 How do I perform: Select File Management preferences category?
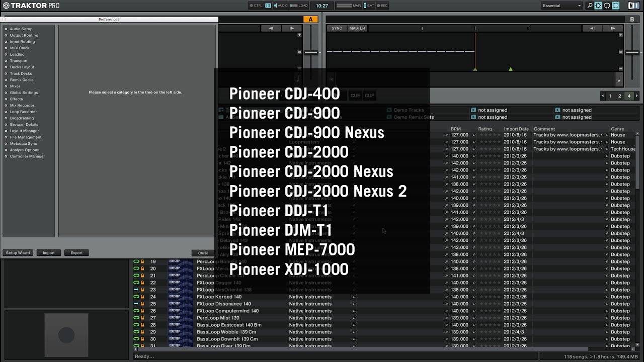26,137
